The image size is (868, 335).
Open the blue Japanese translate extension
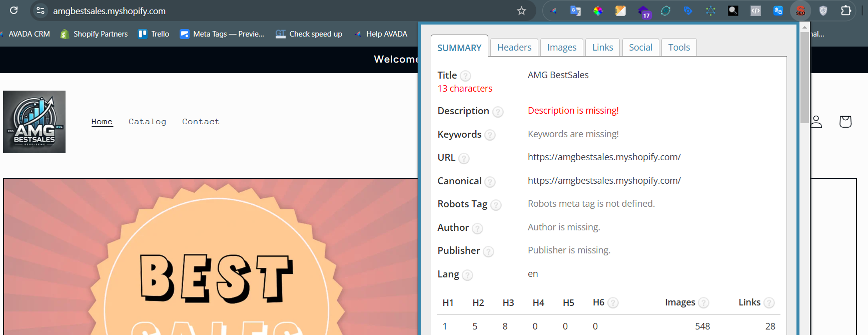(x=778, y=11)
